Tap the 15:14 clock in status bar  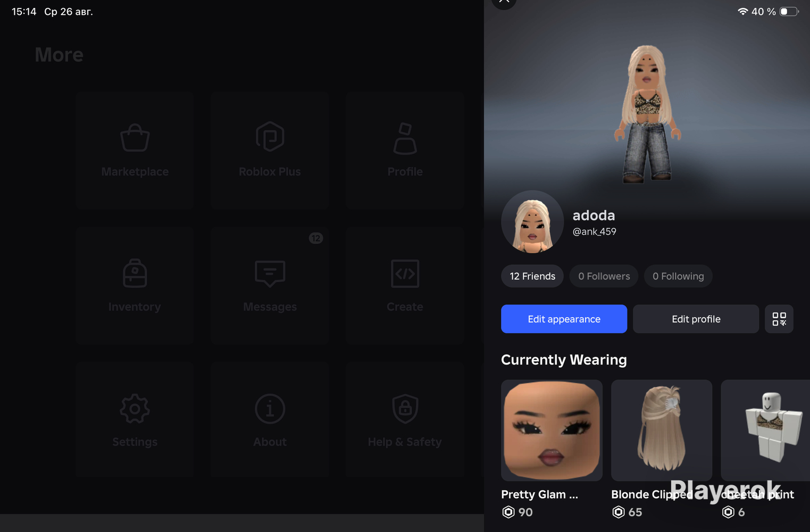24,12
